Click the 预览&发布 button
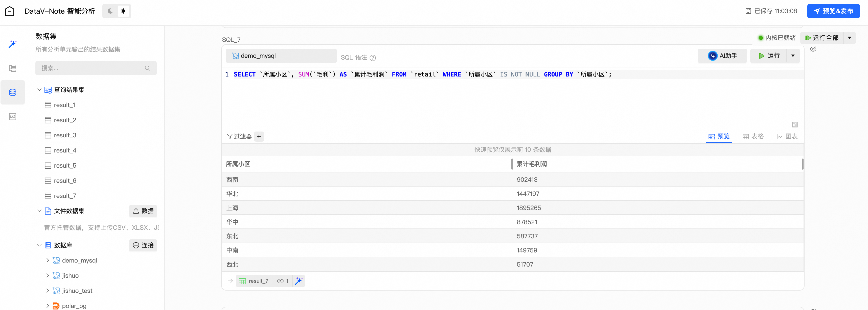The width and height of the screenshot is (868, 310). 833,11
